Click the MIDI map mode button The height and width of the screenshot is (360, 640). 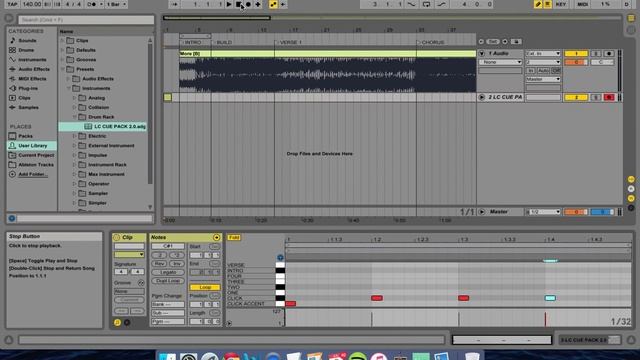[582, 4]
